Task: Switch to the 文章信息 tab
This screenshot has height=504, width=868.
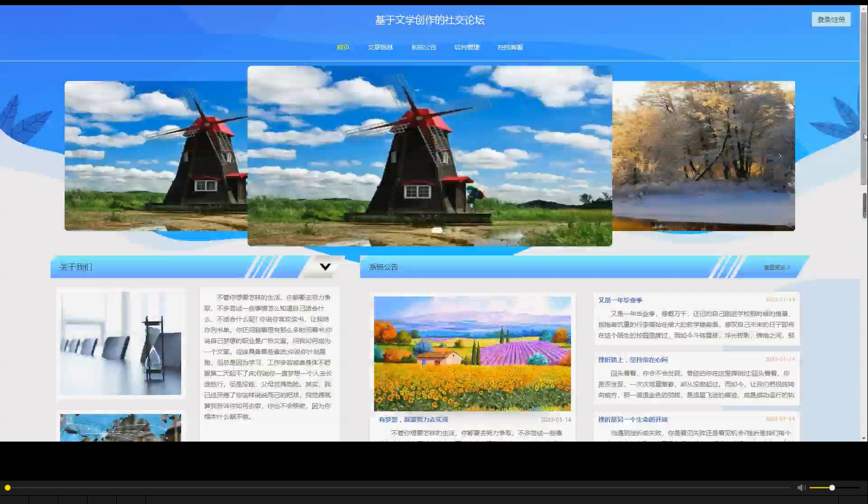Action: [380, 47]
